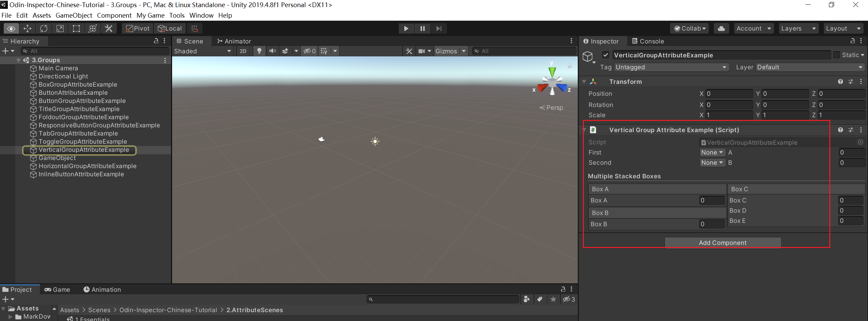This screenshot has width=868, height=321.
Task: Open the Scenes breadcrumb in Project panel
Action: [x=99, y=310]
